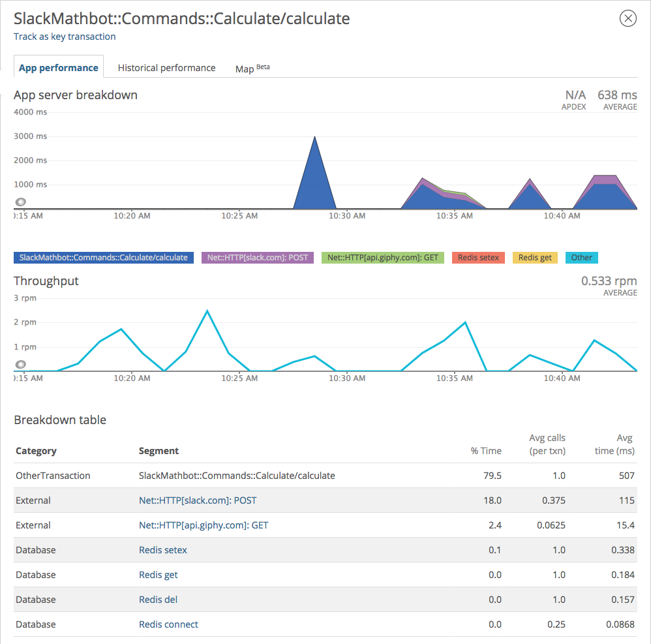This screenshot has width=651, height=644.
Task: Click Avg calls (per txn) column header
Action: click(x=547, y=444)
